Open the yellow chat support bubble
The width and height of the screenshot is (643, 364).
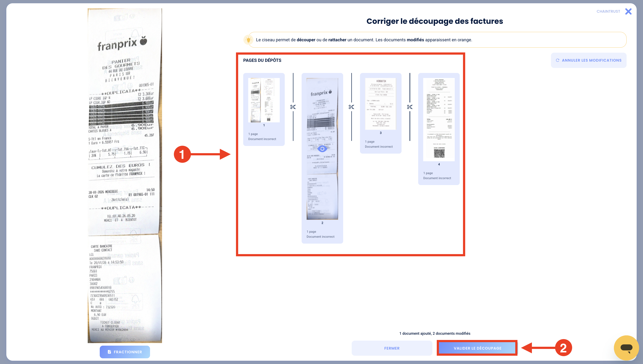(626, 348)
